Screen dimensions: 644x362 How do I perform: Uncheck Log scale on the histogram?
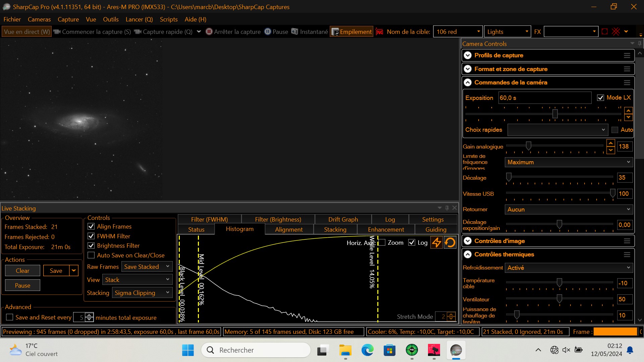(412, 242)
